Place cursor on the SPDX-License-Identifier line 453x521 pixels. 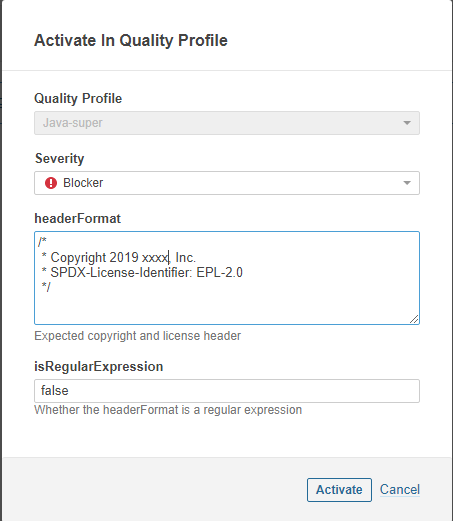click(142, 273)
